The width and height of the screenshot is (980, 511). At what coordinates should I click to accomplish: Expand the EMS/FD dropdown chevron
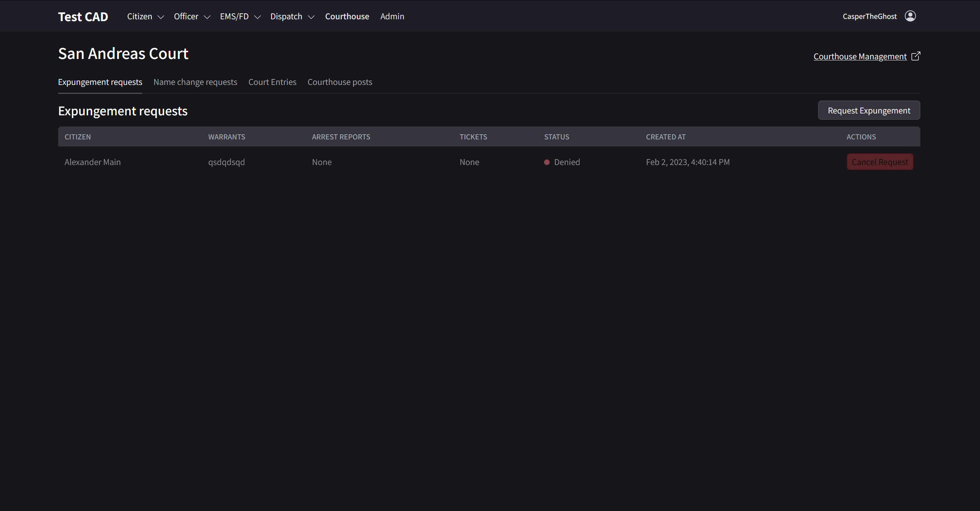point(257,17)
